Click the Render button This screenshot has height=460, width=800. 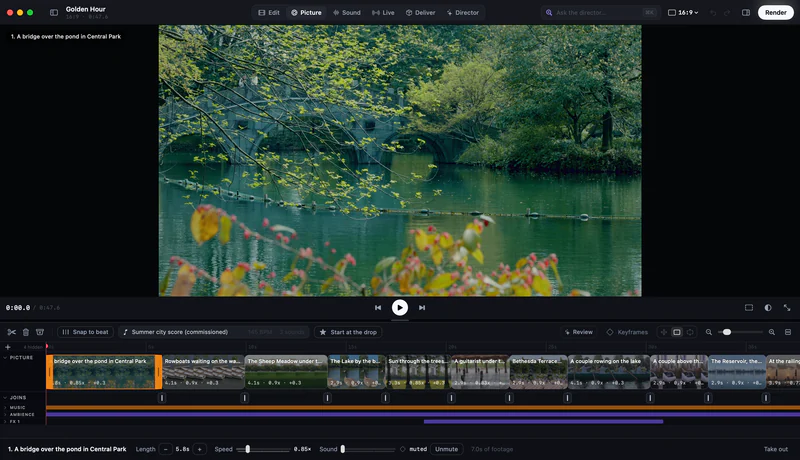point(776,12)
